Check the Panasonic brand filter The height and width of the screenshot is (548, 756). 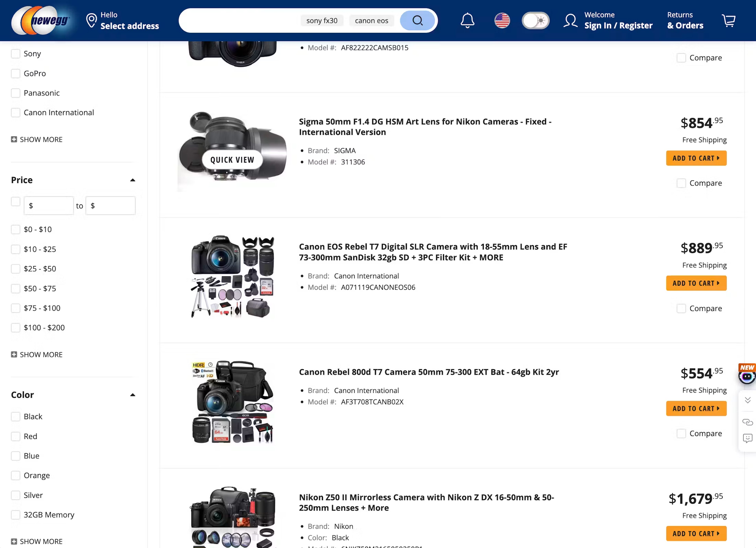pos(15,93)
